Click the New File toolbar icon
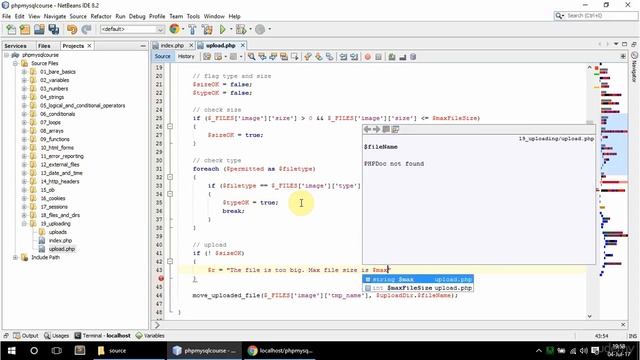The width and height of the screenshot is (640, 360). 11,29
